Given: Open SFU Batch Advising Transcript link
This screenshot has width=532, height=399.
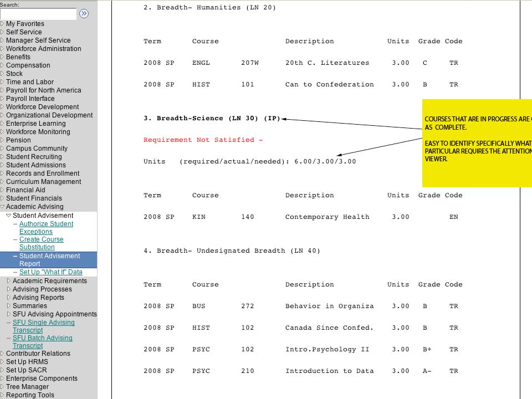Looking at the screenshot, I should click(x=43, y=342).
